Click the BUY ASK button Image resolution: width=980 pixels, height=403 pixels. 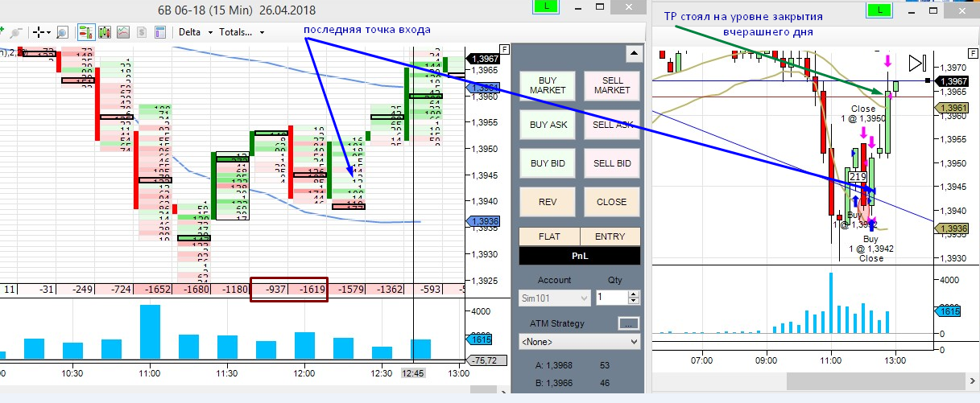click(x=548, y=125)
